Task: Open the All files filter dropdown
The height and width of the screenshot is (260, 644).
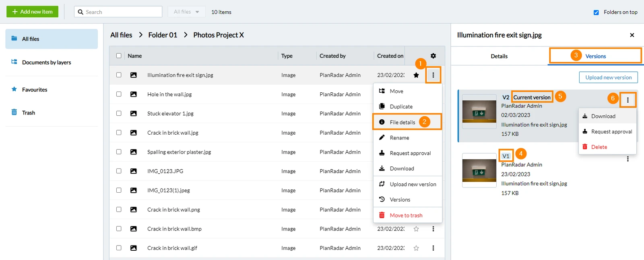Action: (x=186, y=12)
